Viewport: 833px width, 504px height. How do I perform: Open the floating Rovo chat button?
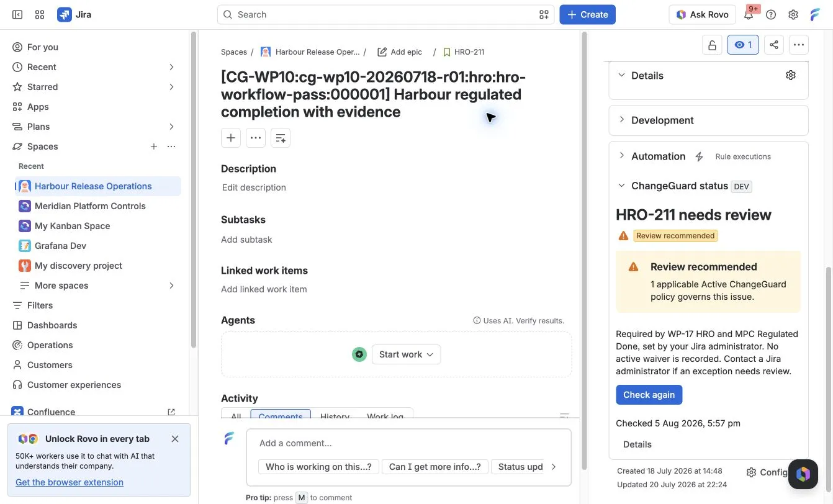click(803, 474)
